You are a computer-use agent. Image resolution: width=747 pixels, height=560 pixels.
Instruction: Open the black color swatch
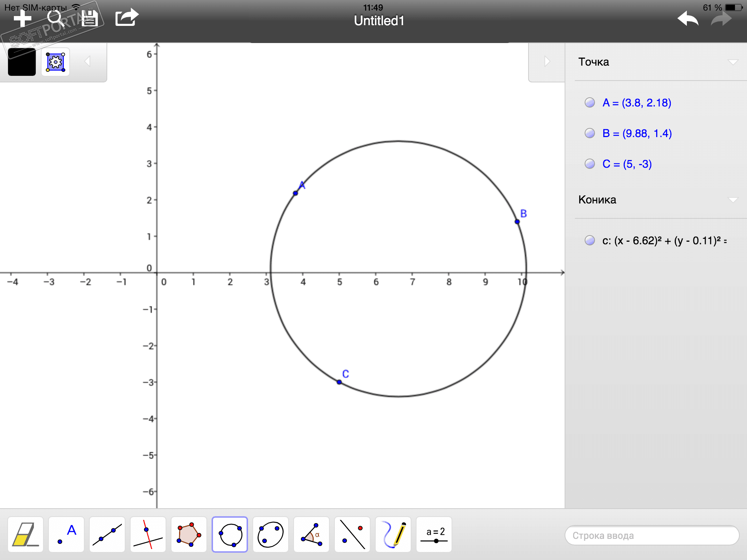[x=22, y=62]
